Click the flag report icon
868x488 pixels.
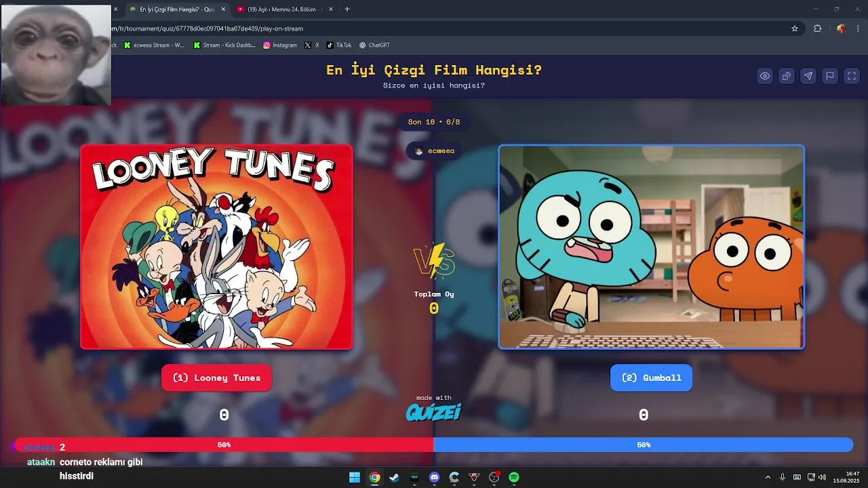tap(830, 76)
